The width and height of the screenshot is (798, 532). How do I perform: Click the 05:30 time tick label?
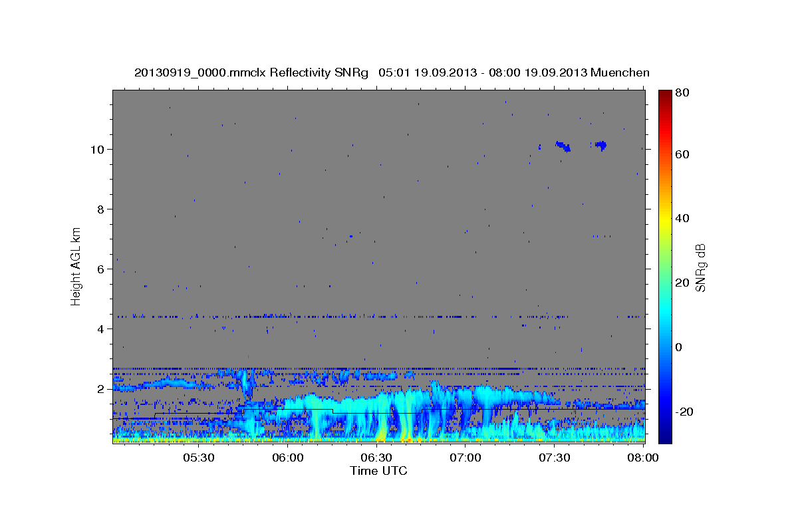(x=198, y=458)
